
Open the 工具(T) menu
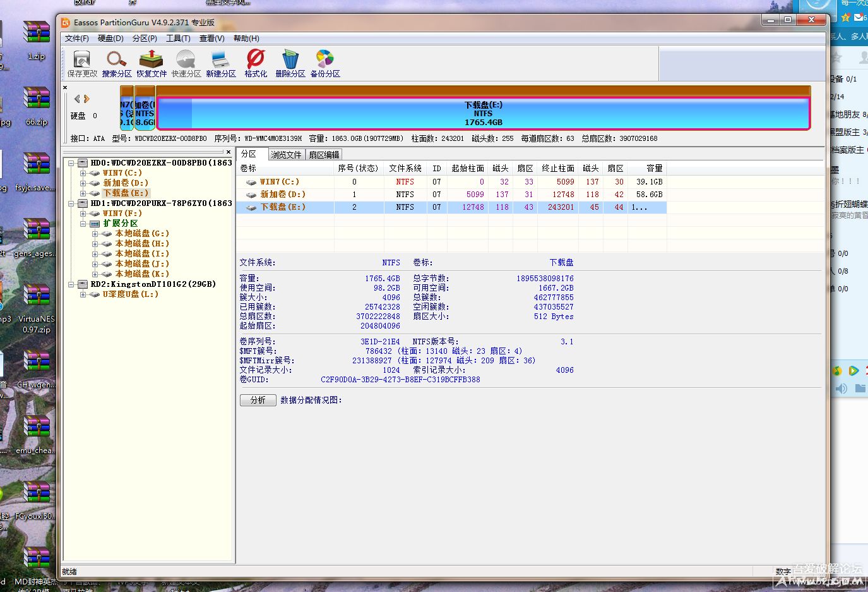coord(178,39)
